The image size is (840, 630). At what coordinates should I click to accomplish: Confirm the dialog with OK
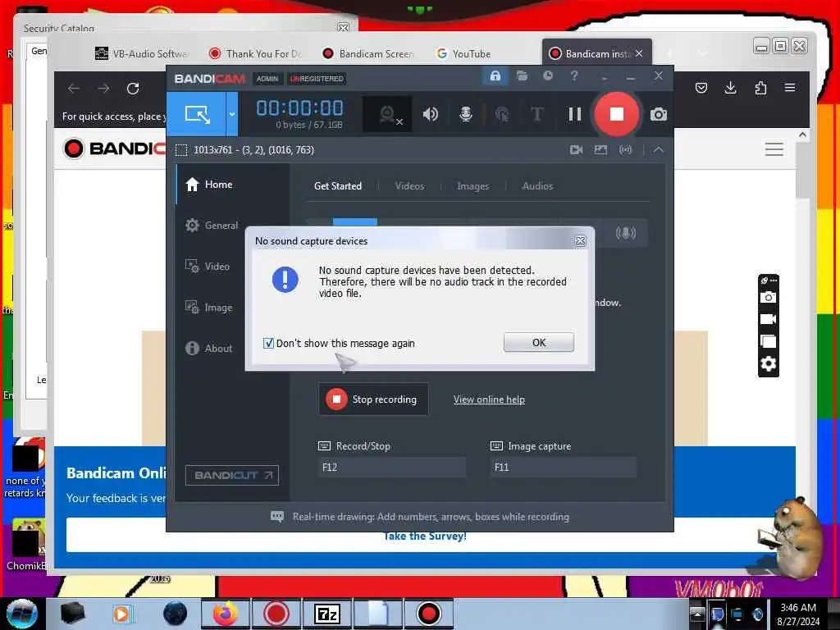pos(538,342)
